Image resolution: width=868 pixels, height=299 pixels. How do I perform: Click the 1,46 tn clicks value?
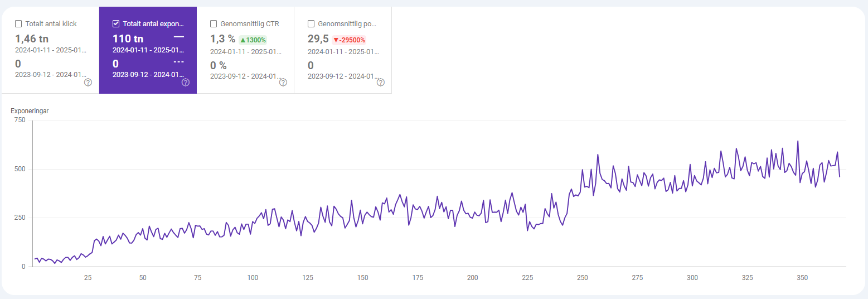31,39
